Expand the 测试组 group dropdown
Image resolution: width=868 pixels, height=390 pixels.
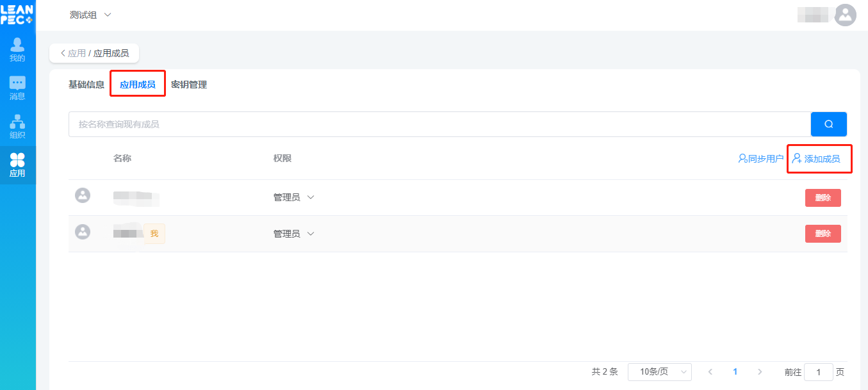[x=90, y=15]
